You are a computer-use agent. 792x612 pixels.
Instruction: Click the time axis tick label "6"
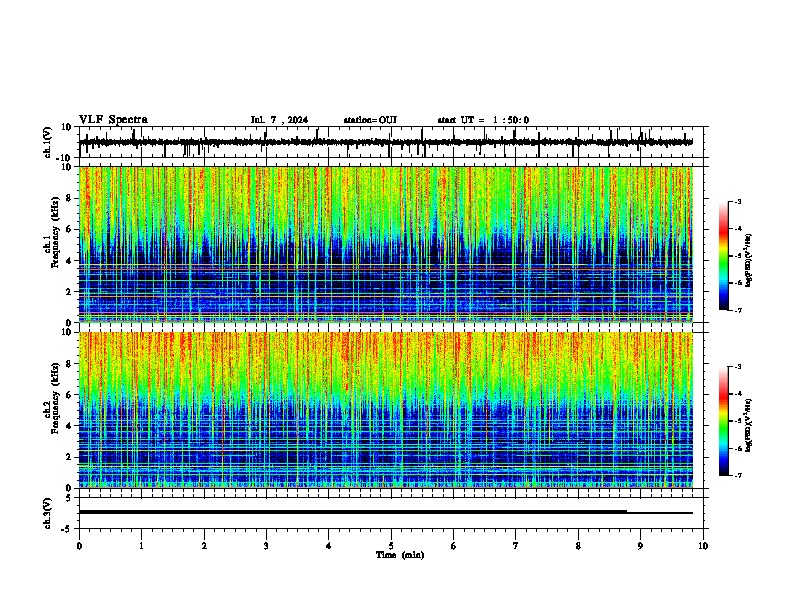[x=454, y=546]
